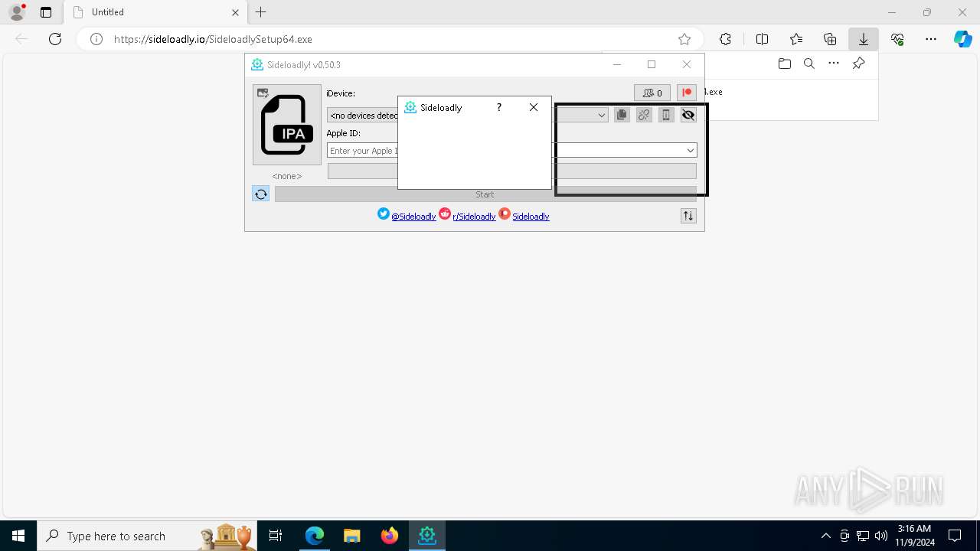Image resolution: width=980 pixels, height=551 pixels.
Task: Toggle Edge split screen icon
Action: (x=762, y=39)
